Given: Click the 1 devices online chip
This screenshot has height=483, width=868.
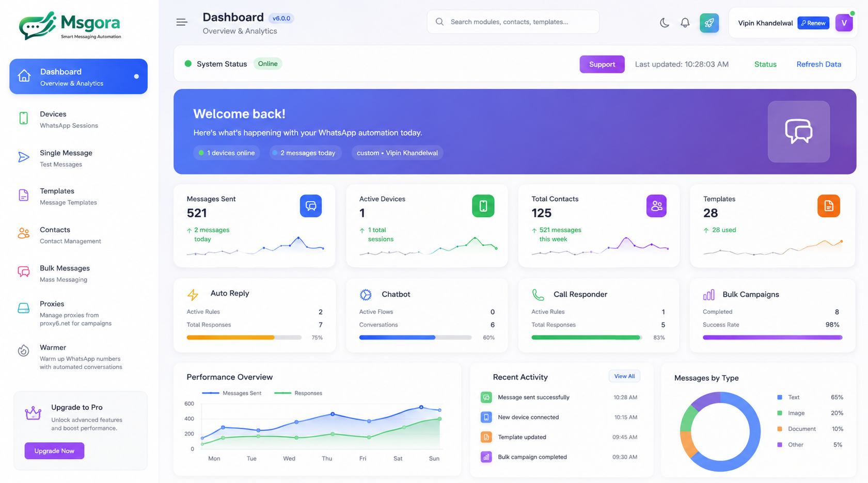Looking at the screenshot, I should coord(227,153).
